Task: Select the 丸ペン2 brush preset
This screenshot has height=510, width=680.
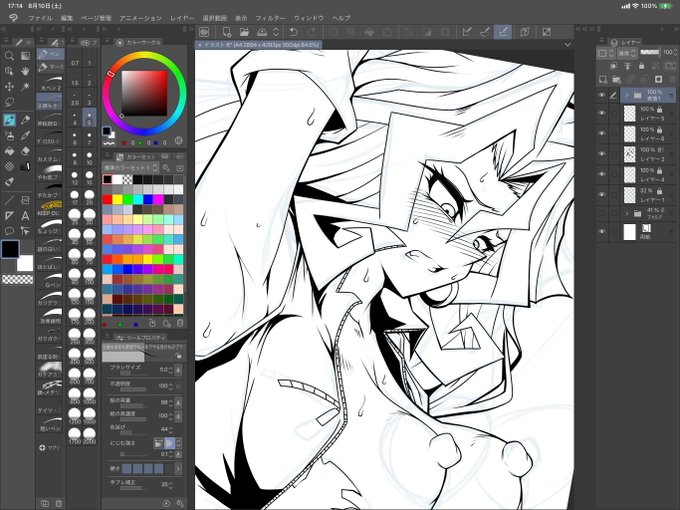Action: [x=50, y=83]
